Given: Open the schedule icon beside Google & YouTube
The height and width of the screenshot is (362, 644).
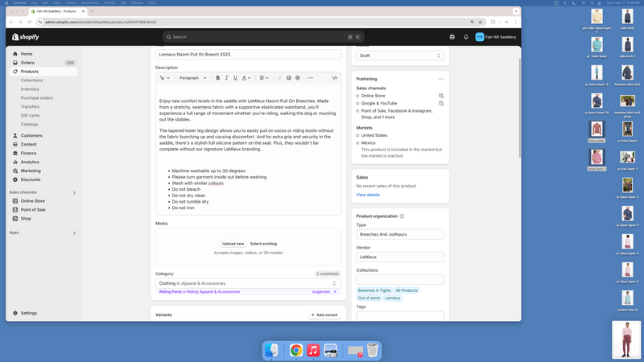Looking at the screenshot, I should coord(441,104).
